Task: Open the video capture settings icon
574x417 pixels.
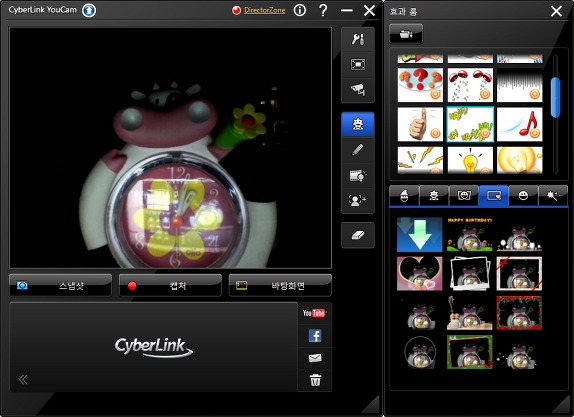Action: click(358, 175)
